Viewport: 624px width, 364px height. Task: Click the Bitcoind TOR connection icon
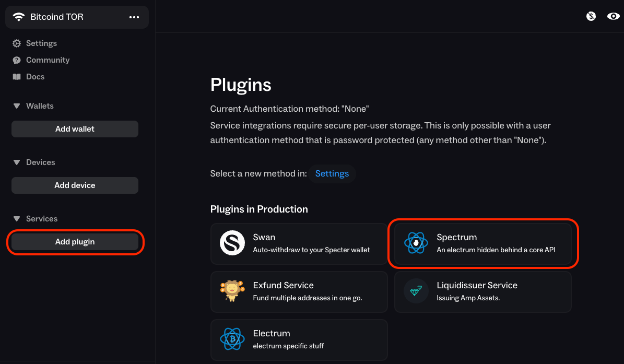pyautogui.click(x=19, y=16)
